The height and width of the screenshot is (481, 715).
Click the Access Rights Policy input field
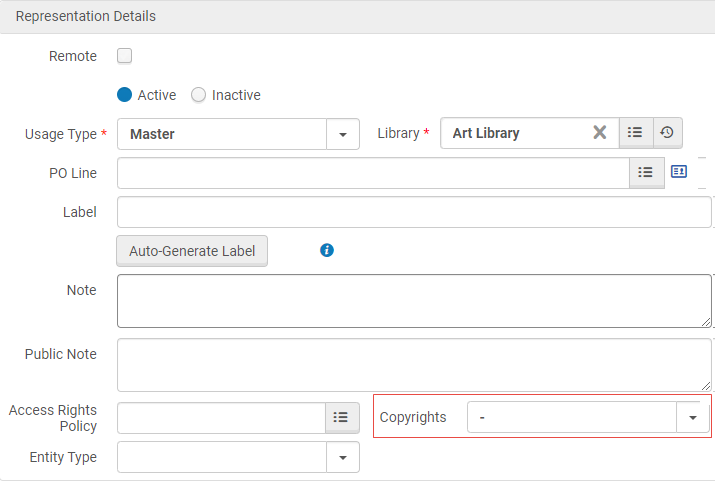pos(221,418)
